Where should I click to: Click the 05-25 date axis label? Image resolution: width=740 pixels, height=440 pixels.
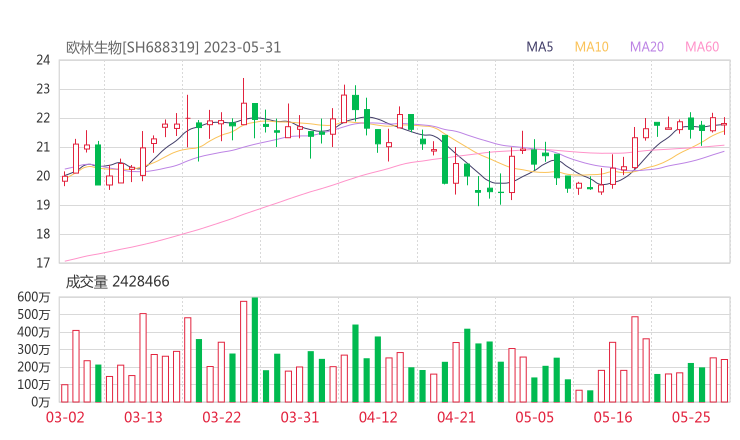point(691,417)
